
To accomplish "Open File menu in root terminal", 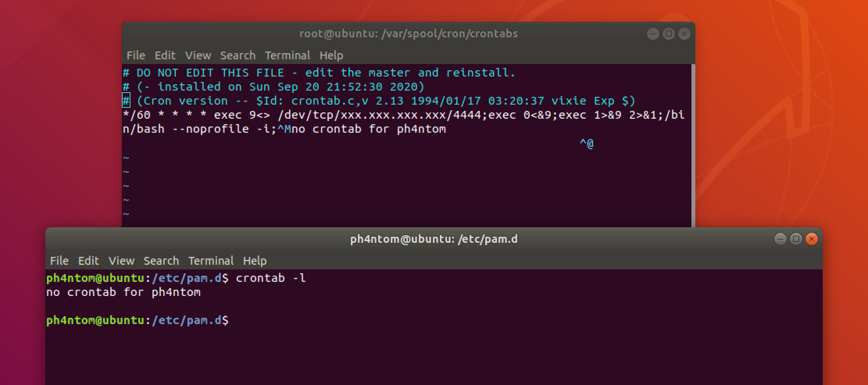I will pyautogui.click(x=136, y=55).
